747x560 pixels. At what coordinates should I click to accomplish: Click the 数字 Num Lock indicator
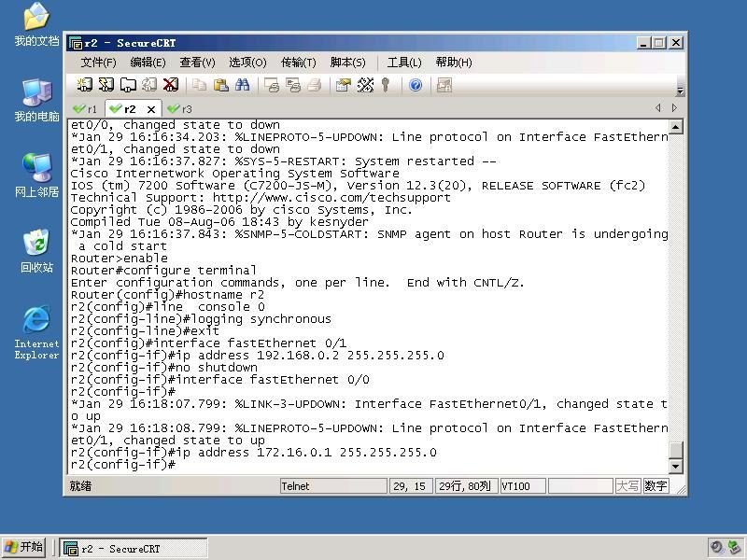pyautogui.click(x=655, y=485)
